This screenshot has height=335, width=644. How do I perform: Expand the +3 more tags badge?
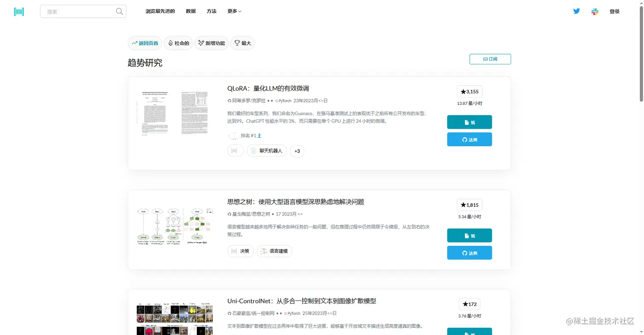point(297,151)
